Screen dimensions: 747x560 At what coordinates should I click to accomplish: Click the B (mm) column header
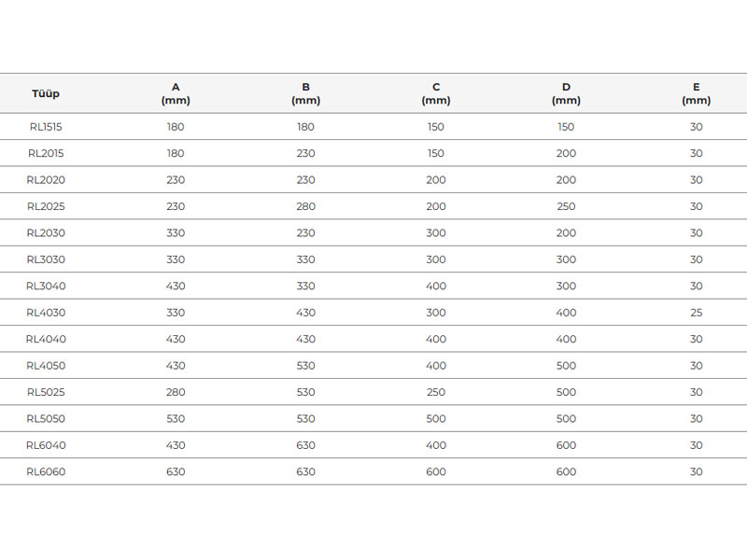tap(305, 93)
